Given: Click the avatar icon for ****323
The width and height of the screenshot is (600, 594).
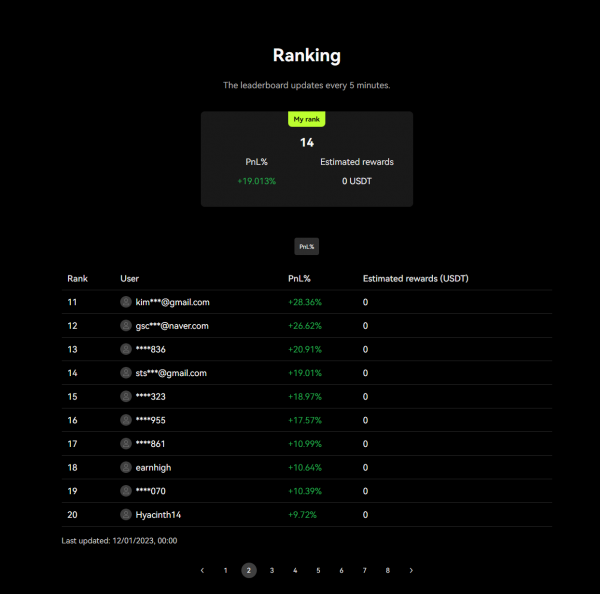Looking at the screenshot, I should 126,397.
